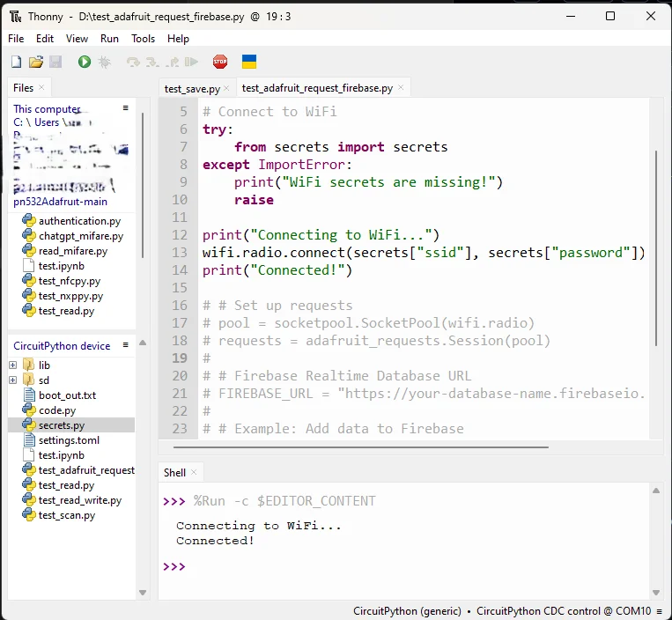Image resolution: width=672 pixels, height=620 pixels.
Task: Click the editor horizontal scrollbar
Action: [360, 447]
